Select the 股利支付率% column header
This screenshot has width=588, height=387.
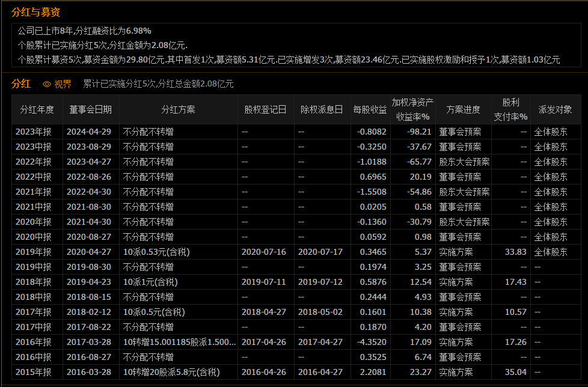tap(511, 109)
